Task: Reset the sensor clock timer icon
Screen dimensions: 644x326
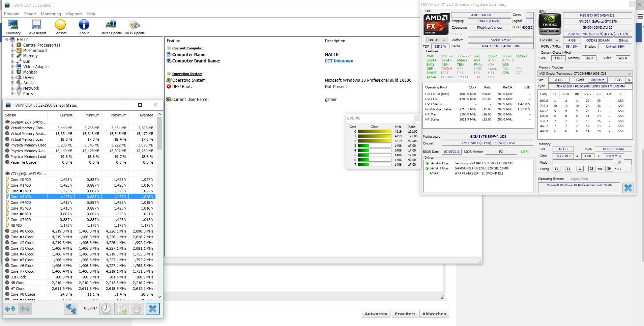Action: point(106,308)
